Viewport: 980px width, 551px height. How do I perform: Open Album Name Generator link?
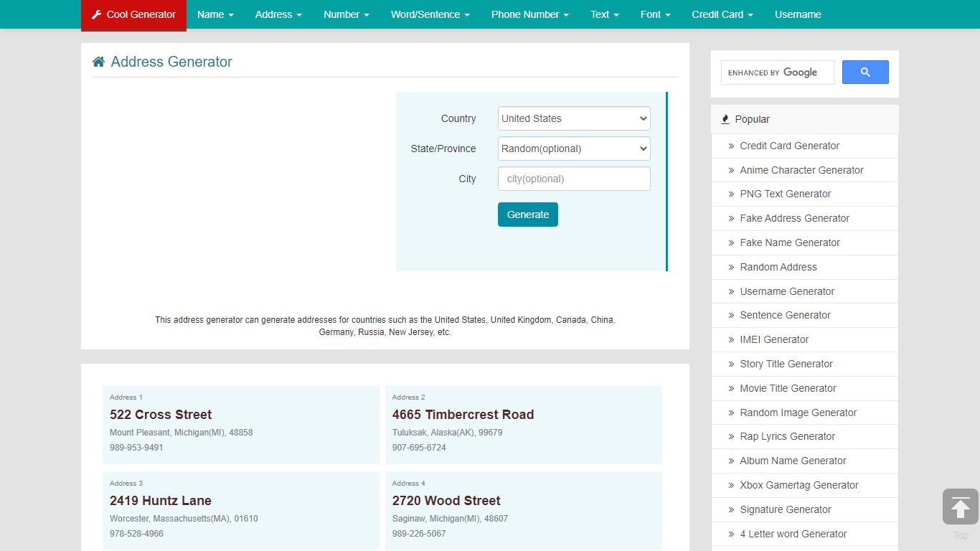pos(793,461)
